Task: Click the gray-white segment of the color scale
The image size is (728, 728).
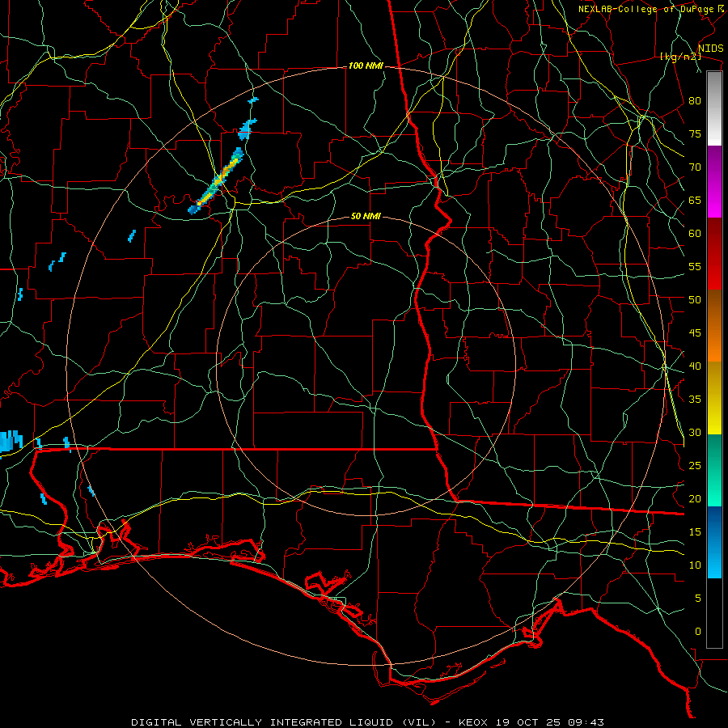Action: coord(714,108)
